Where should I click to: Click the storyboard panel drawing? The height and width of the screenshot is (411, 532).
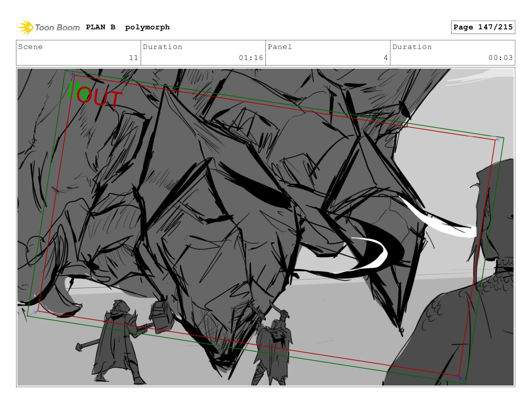(265, 227)
